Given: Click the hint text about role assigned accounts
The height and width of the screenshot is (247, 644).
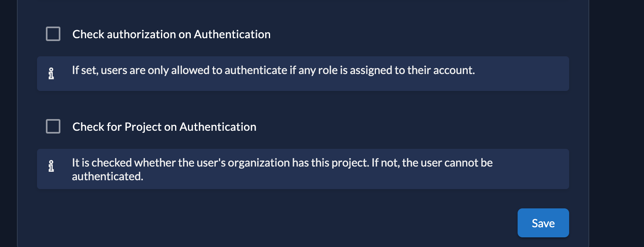Looking at the screenshot, I should click(x=273, y=70).
